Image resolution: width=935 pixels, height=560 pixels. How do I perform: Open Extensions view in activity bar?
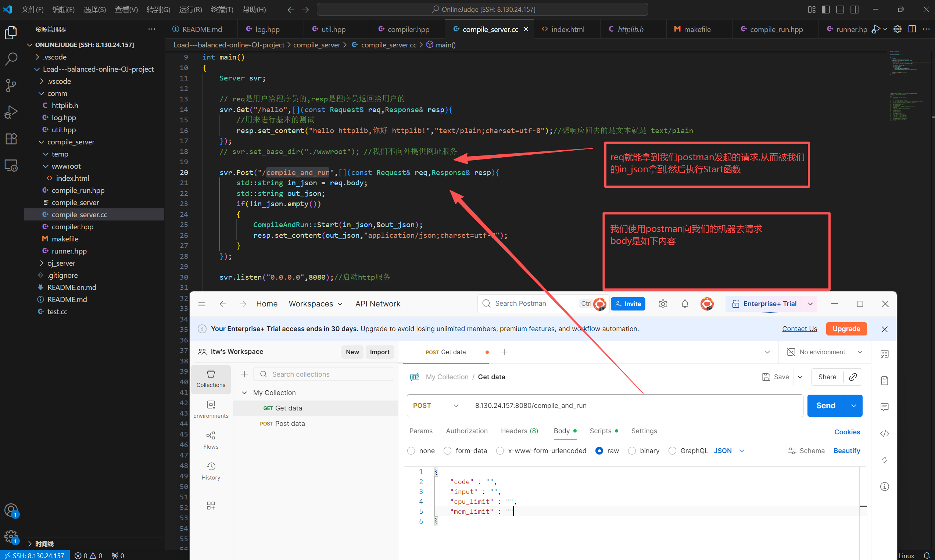[x=11, y=139]
